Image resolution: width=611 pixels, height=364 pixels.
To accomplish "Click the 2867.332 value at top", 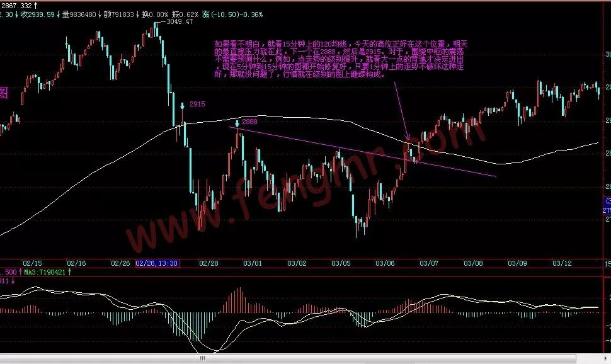I will (17, 6).
